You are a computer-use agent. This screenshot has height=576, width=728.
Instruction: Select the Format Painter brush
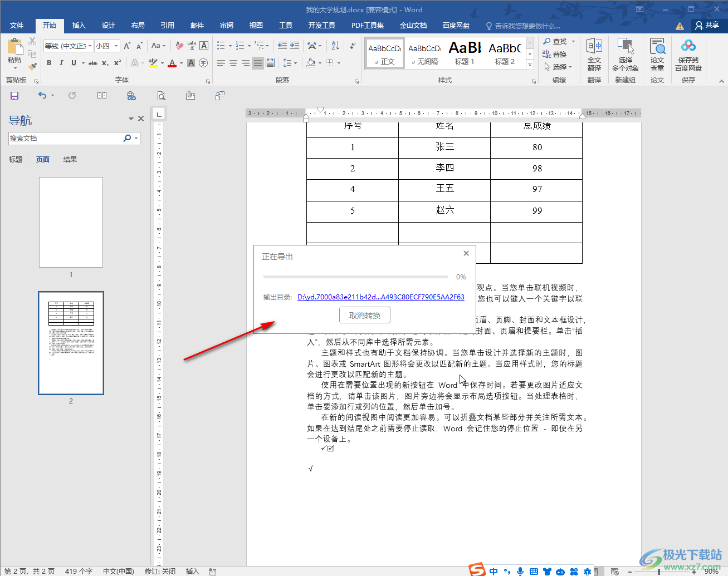coord(32,66)
